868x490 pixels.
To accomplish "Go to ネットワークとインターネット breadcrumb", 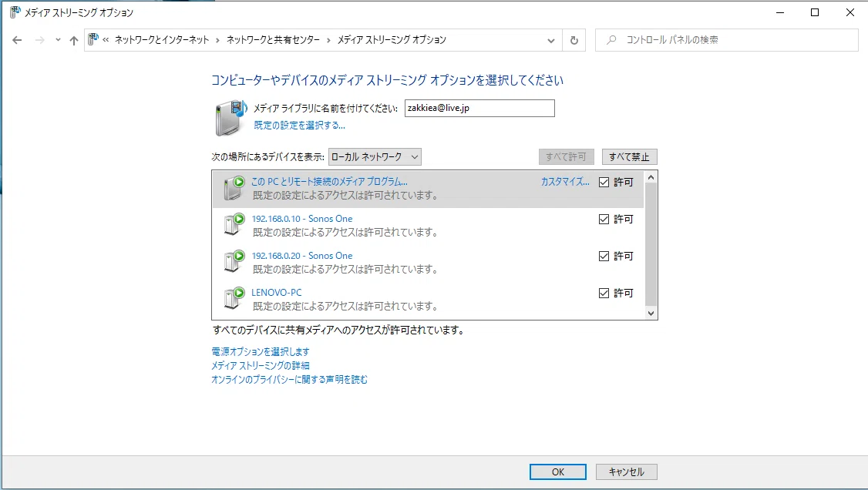I will click(x=162, y=40).
